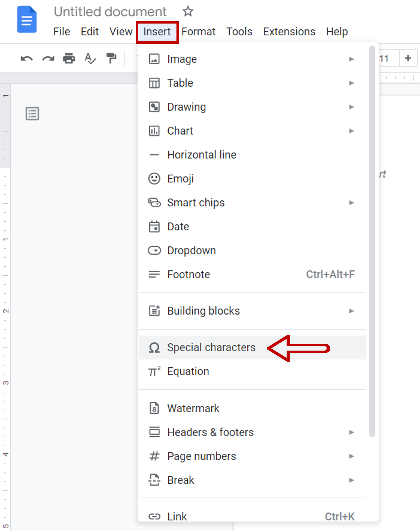Show the document outline icon
The height and width of the screenshot is (531, 420).
coord(32,114)
